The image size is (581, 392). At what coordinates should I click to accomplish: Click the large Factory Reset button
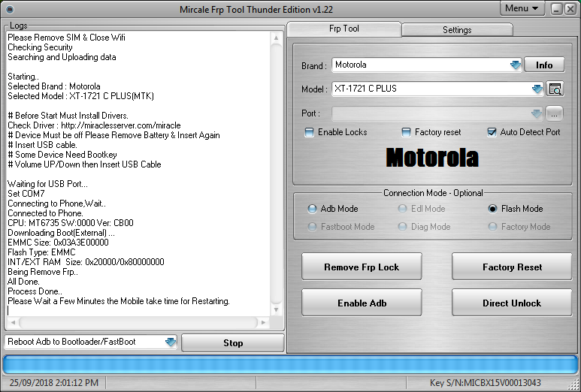coord(512,267)
